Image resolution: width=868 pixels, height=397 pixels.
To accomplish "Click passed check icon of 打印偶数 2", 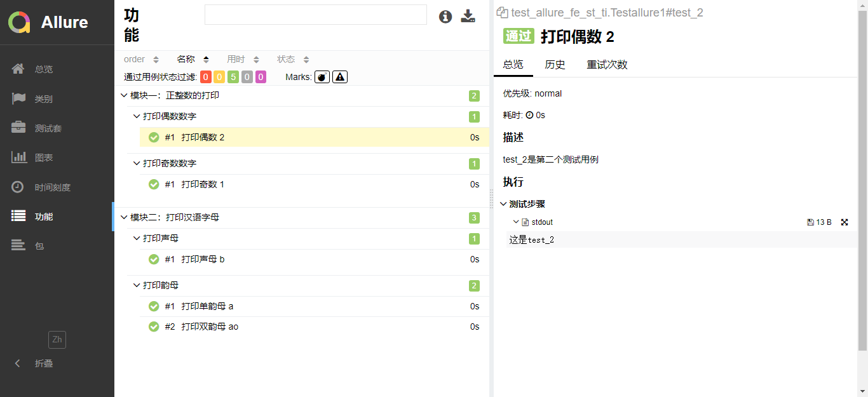I will pyautogui.click(x=154, y=137).
